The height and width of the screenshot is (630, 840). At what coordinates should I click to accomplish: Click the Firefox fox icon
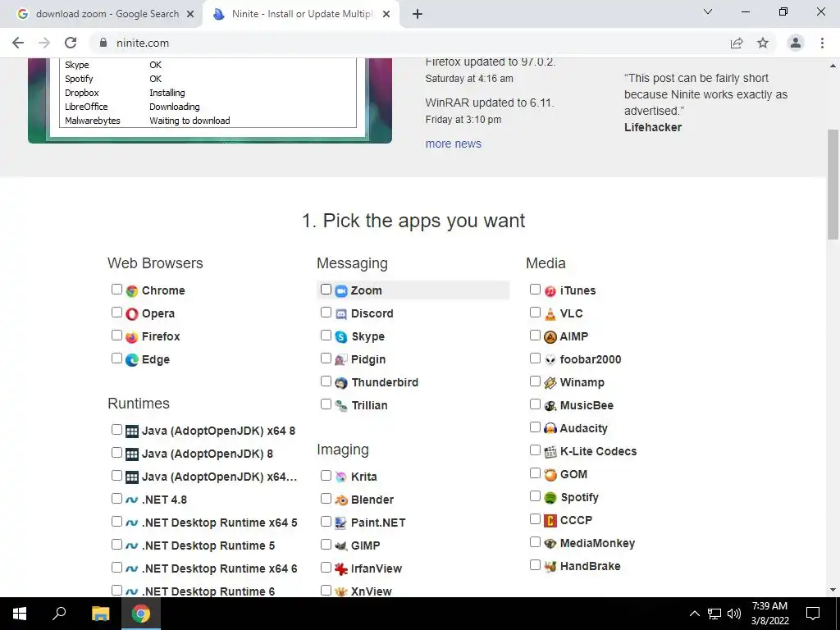click(x=132, y=337)
